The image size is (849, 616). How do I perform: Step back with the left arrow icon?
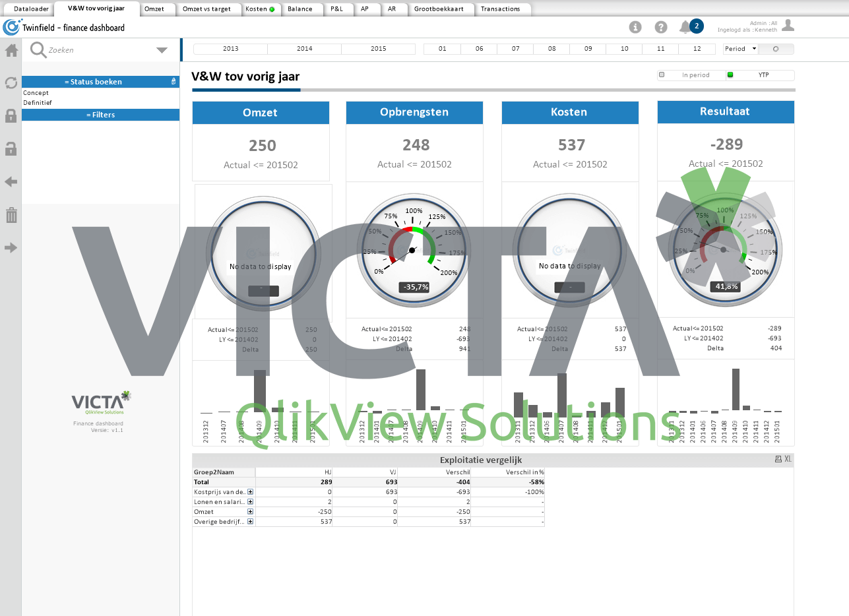11,182
